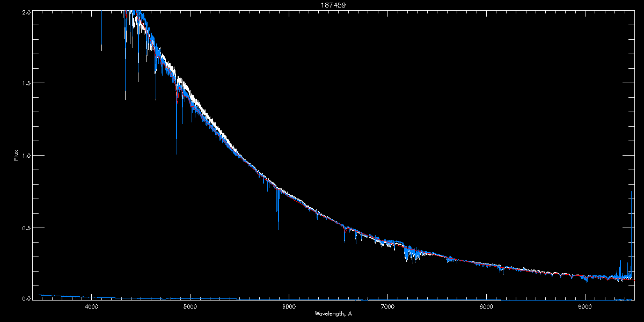Click the 4000 wavelength tick label
Image resolution: width=644 pixels, height=322 pixels.
coord(91,307)
